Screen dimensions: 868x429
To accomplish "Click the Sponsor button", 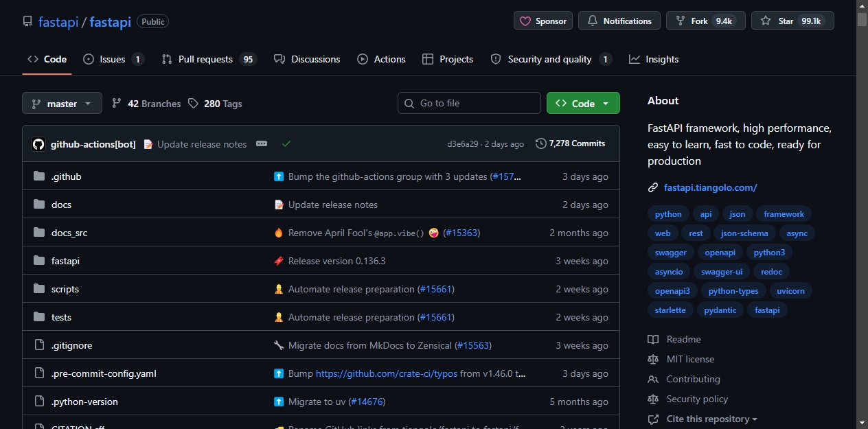I will 543,21.
